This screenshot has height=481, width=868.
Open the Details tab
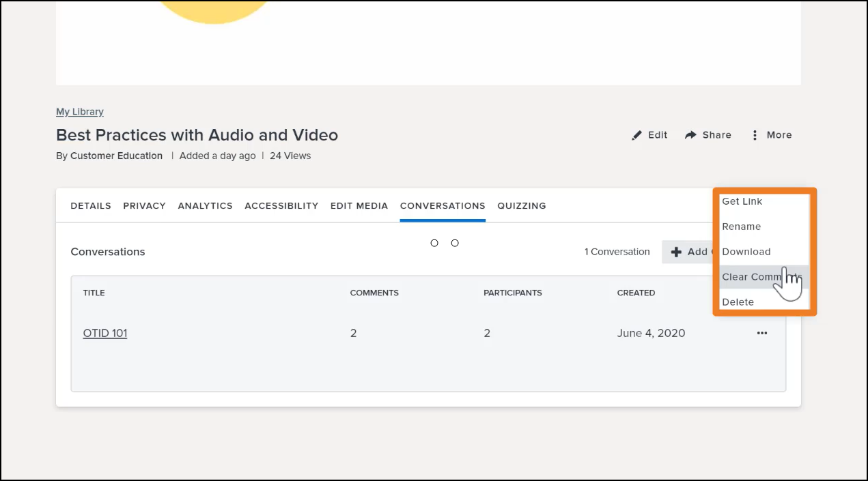tap(91, 205)
